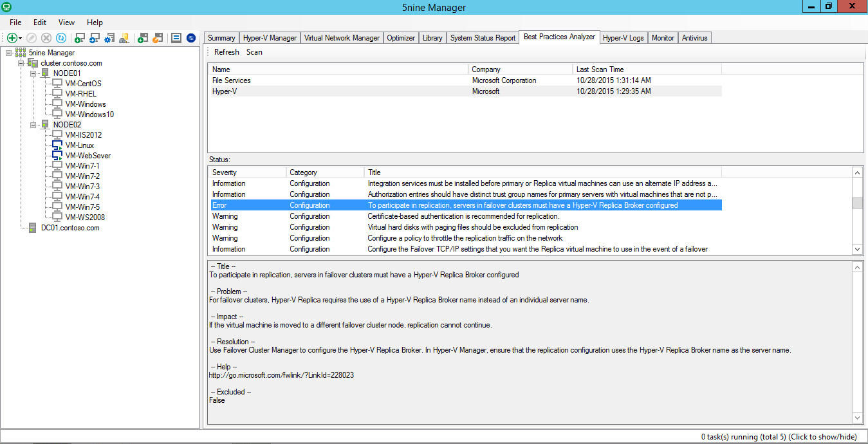Sort models by the Name column header

tap(338, 69)
